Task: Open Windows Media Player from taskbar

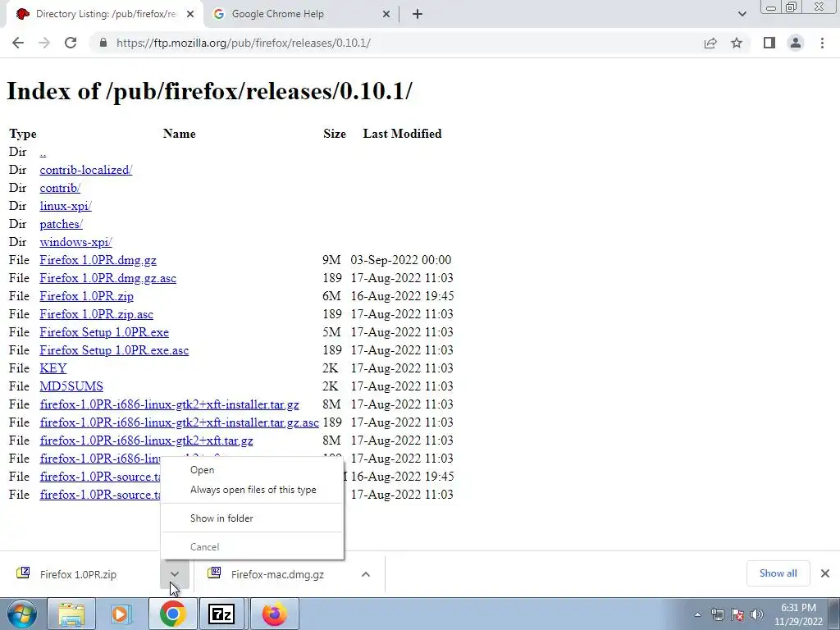Action: (x=121, y=614)
